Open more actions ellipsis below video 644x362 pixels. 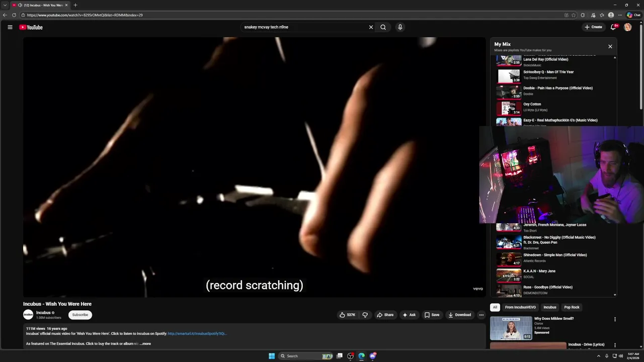(481, 315)
